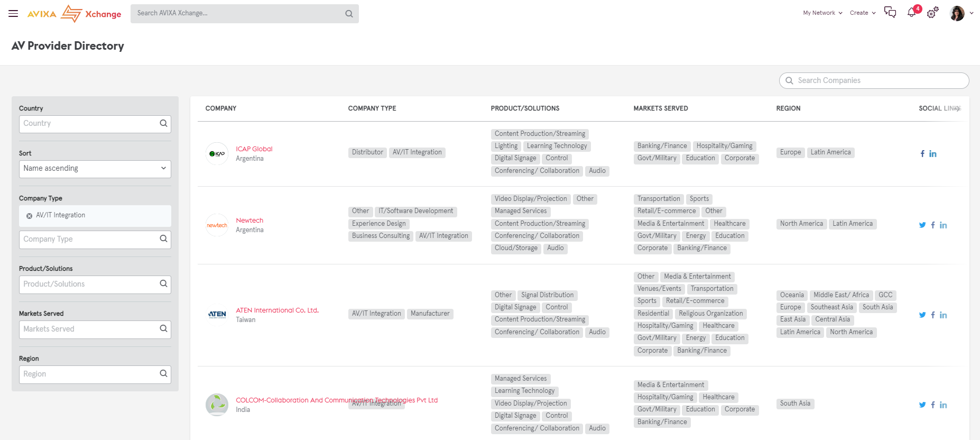
Task: Click the Search Companies field
Action: (874, 80)
